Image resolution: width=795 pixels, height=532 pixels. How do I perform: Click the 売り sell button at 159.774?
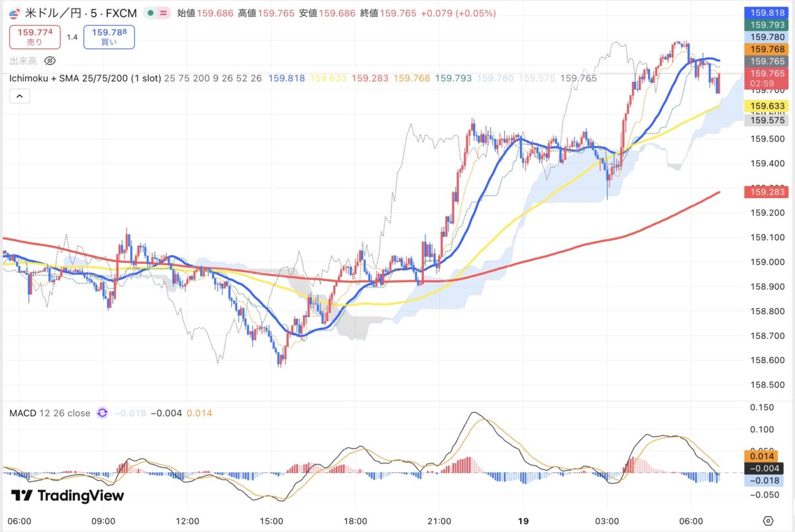(x=34, y=37)
